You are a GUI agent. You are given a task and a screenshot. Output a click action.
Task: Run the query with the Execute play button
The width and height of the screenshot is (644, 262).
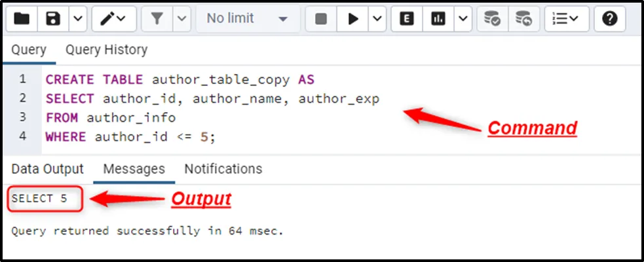353,19
